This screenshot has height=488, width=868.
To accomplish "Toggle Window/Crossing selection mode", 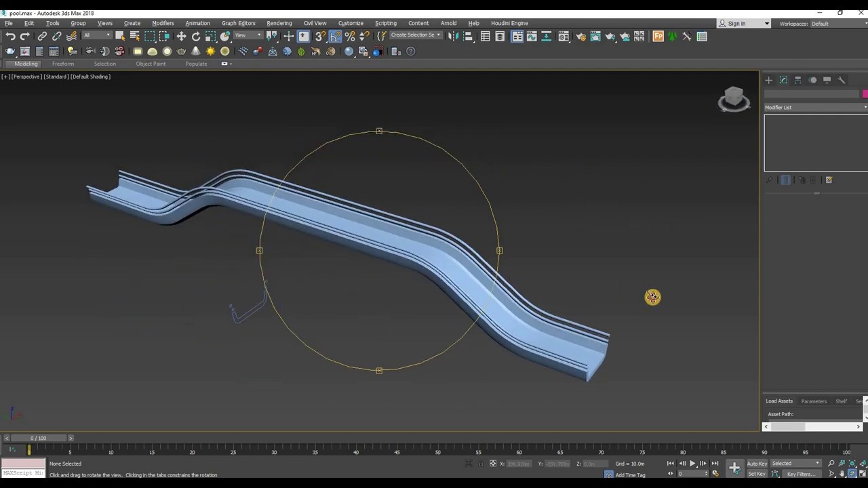I will pyautogui.click(x=165, y=37).
